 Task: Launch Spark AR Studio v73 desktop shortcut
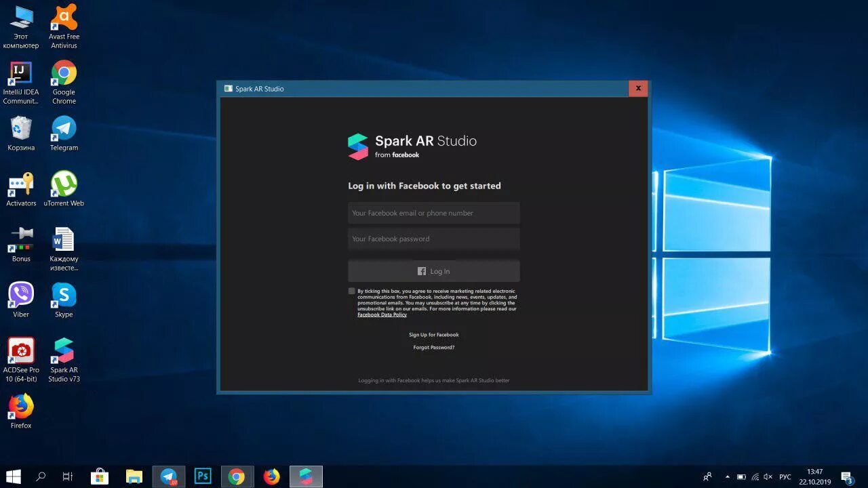64,361
